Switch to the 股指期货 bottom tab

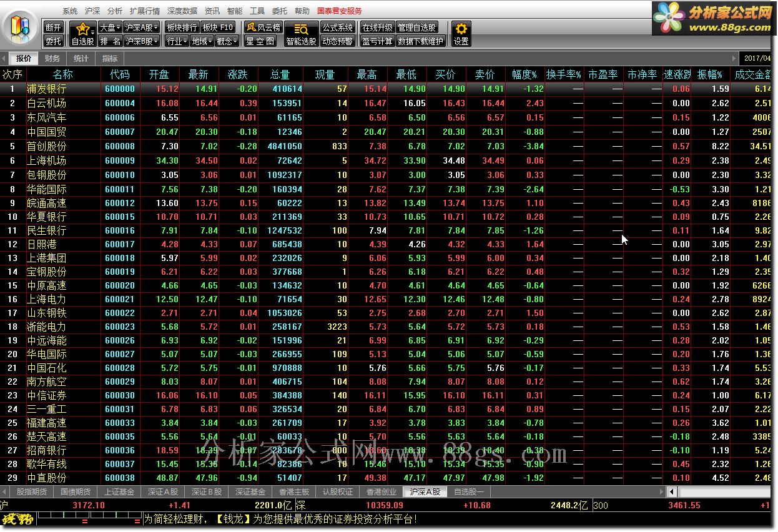pyautogui.click(x=32, y=492)
